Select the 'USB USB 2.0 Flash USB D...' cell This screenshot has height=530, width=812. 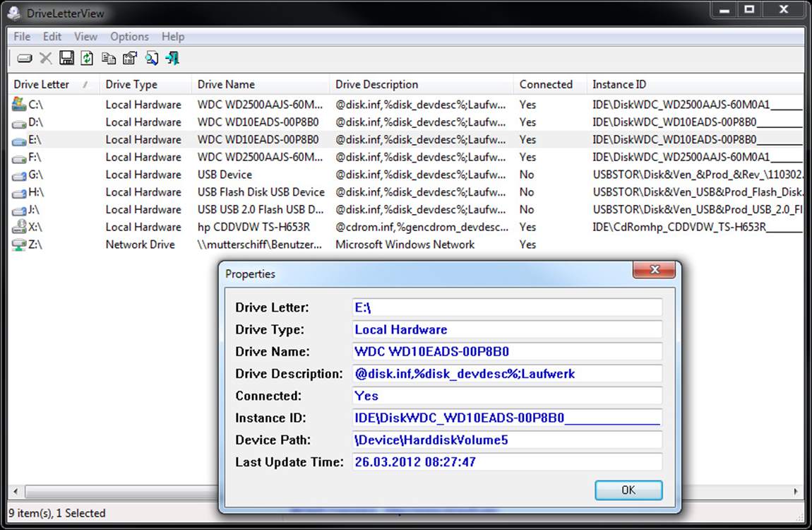261,210
